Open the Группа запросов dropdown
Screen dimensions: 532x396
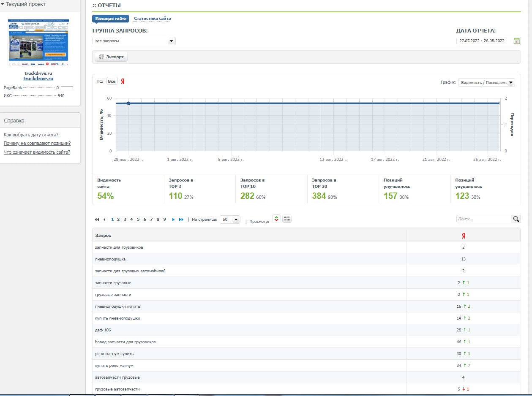134,41
